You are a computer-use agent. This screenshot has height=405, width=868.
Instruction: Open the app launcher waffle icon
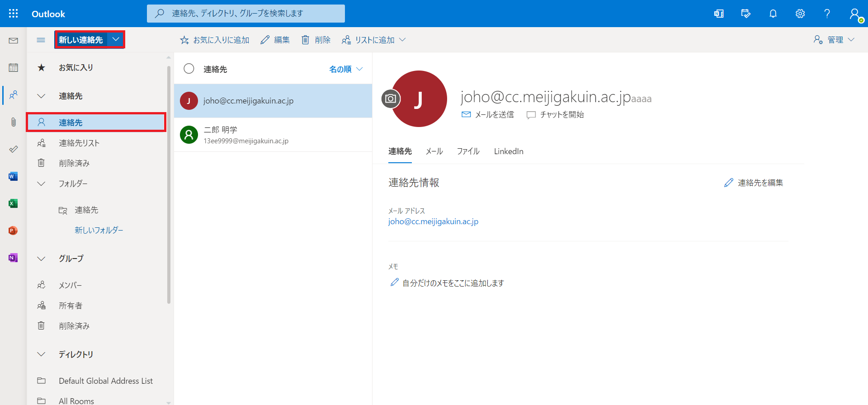coord(14,14)
